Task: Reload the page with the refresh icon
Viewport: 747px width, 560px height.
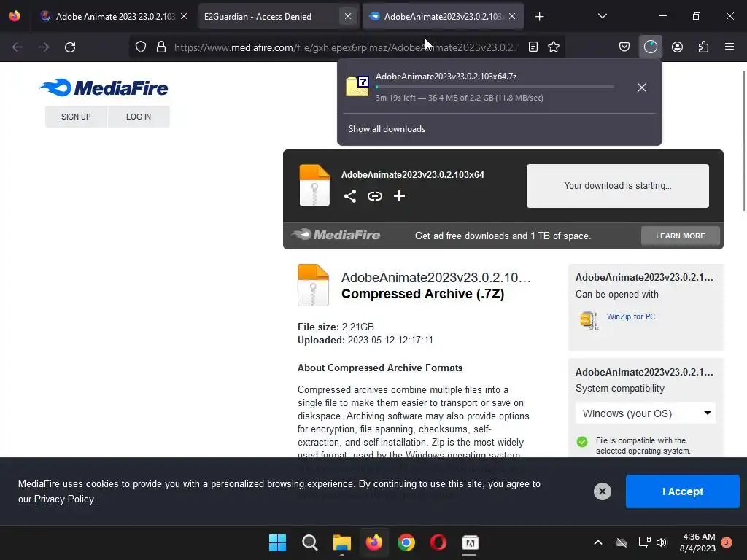Action: (70, 47)
